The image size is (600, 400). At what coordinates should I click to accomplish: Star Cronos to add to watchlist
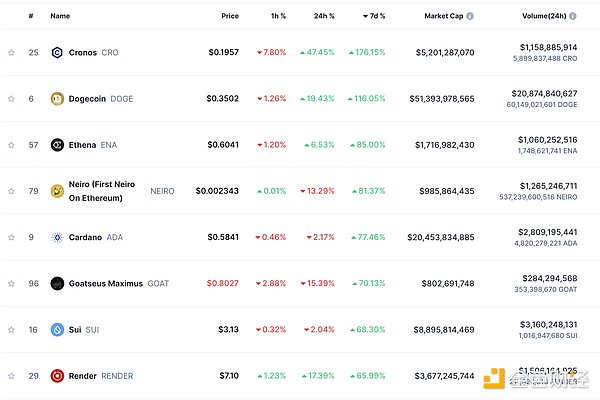coord(11,52)
